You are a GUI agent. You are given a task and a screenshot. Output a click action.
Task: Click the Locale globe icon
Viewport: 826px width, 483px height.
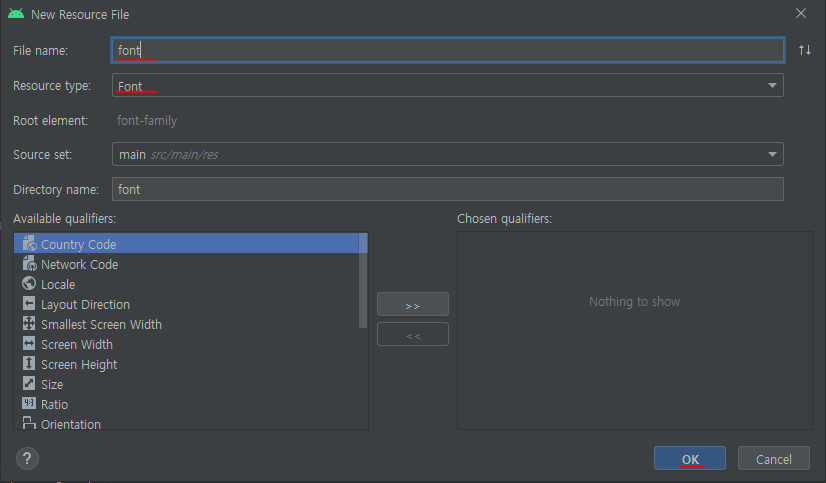pos(29,283)
